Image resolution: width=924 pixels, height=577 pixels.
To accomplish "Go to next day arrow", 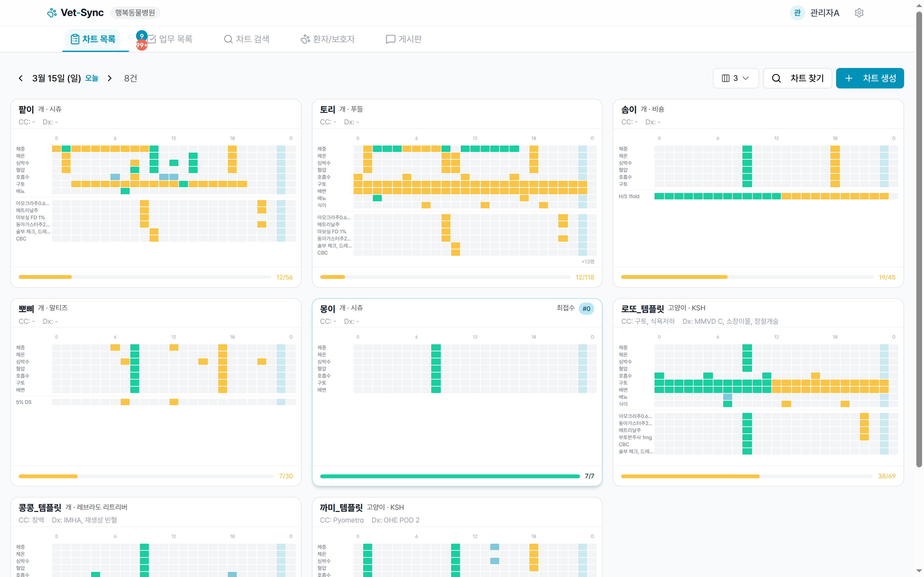I will tap(110, 78).
